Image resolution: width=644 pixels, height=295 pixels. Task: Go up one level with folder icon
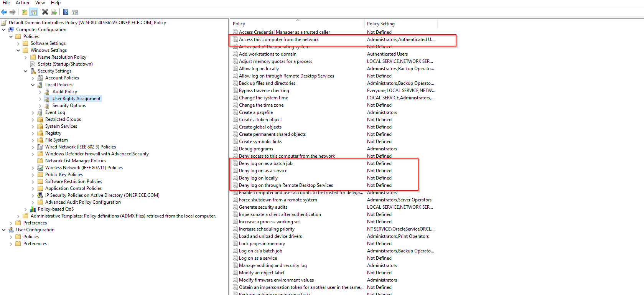click(25, 12)
